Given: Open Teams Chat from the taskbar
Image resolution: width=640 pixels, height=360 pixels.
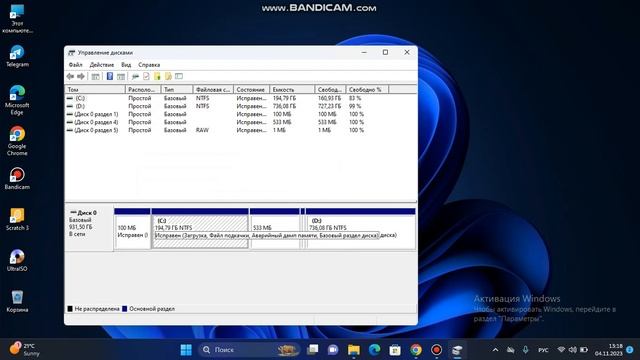Looking at the screenshot, I should pyautogui.click(x=333, y=350).
